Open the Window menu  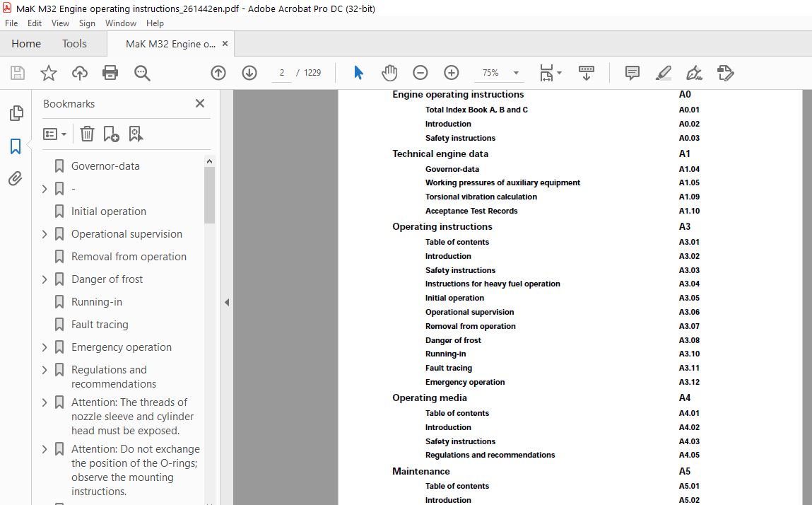click(121, 23)
